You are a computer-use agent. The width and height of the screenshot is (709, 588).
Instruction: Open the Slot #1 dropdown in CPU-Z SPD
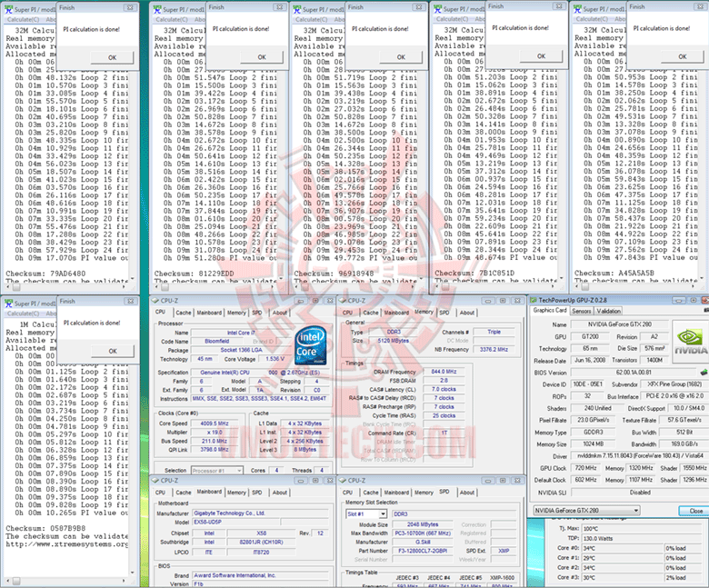[383, 513]
